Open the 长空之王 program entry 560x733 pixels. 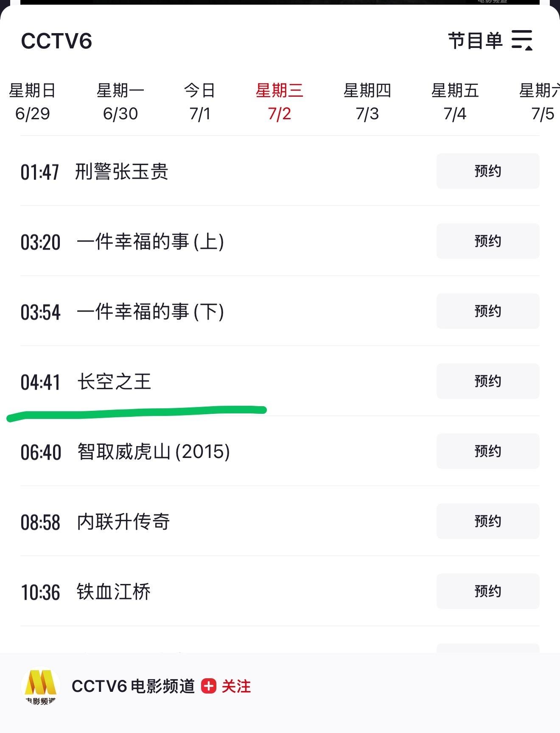(x=114, y=381)
